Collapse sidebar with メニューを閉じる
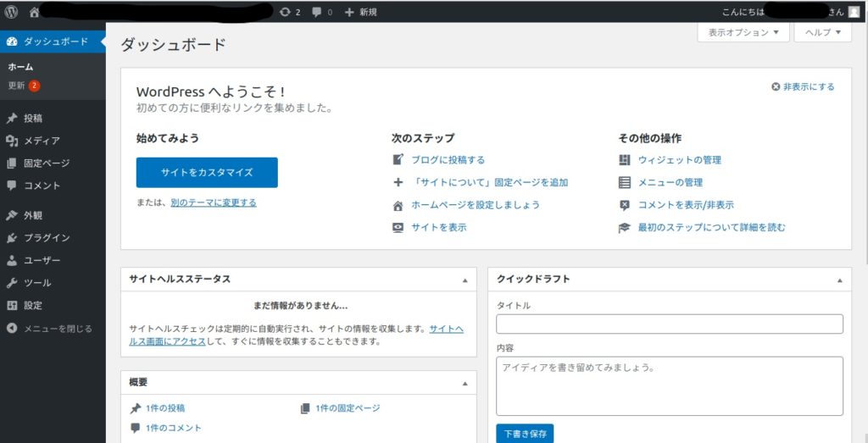 tap(50, 329)
